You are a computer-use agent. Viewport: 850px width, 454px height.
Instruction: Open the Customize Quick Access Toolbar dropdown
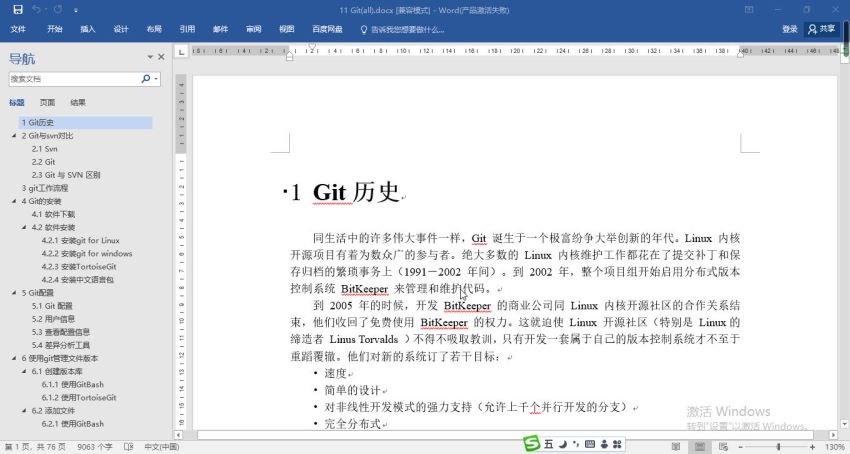tap(76, 10)
